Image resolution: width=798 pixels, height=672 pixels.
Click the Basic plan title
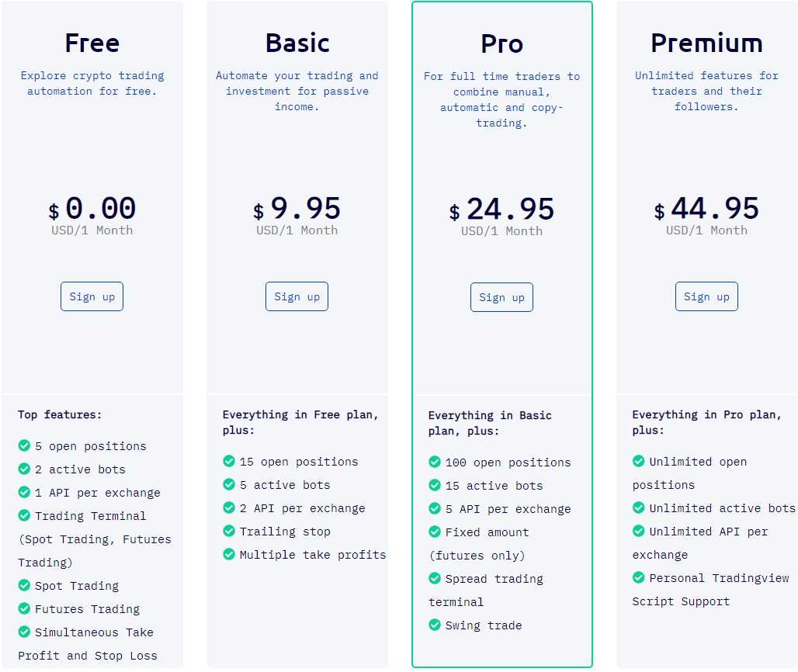click(x=297, y=43)
